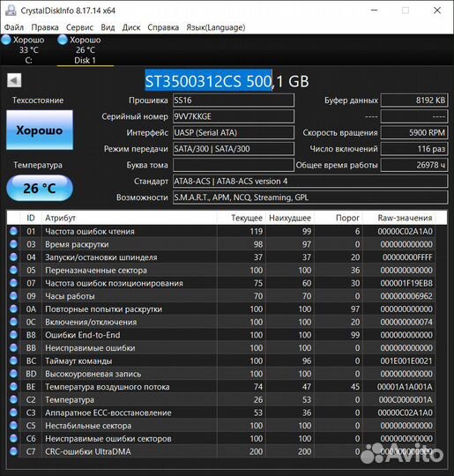Click the buffer size value 8192 KB
Screen dimensions: 454x476
(x=414, y=100)
